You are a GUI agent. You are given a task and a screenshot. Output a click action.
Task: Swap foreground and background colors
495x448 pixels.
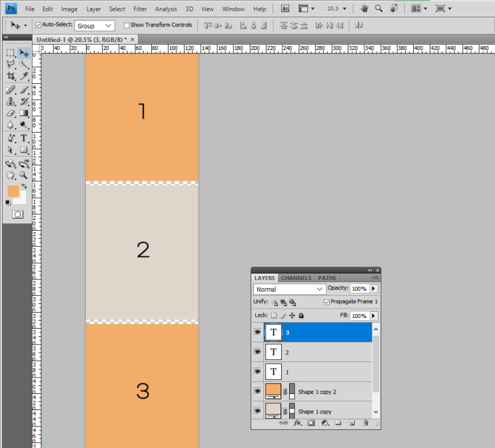pyautogui.click(x=24, y=187)
